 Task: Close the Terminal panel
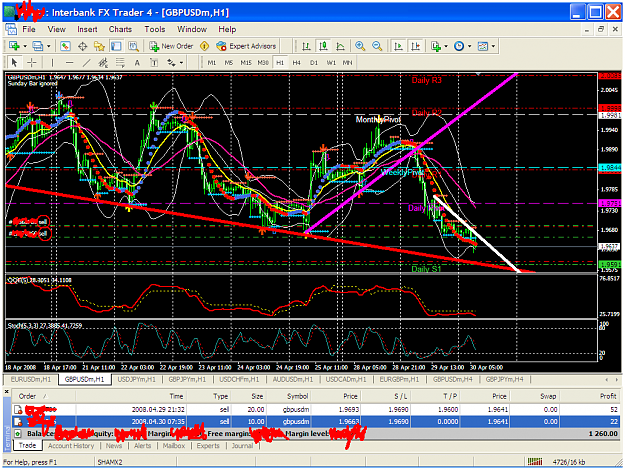point(6,392)
